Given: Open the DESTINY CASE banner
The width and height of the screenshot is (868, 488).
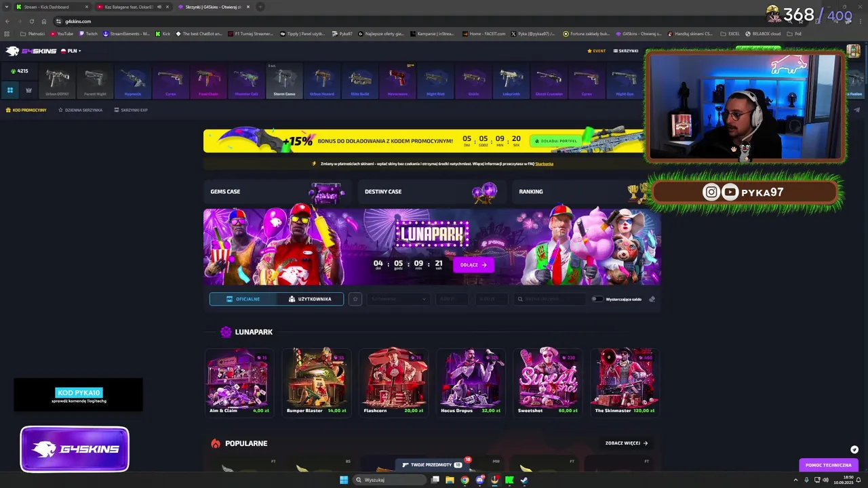Looking at the screenshot, I should click(432, 192).
